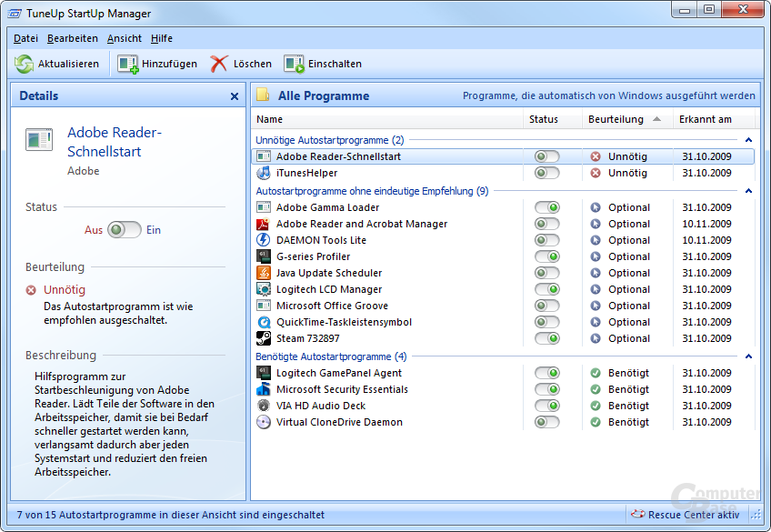Select the Microsoft Office Groove row name
The image size is (771, 532).
(332, 306)
